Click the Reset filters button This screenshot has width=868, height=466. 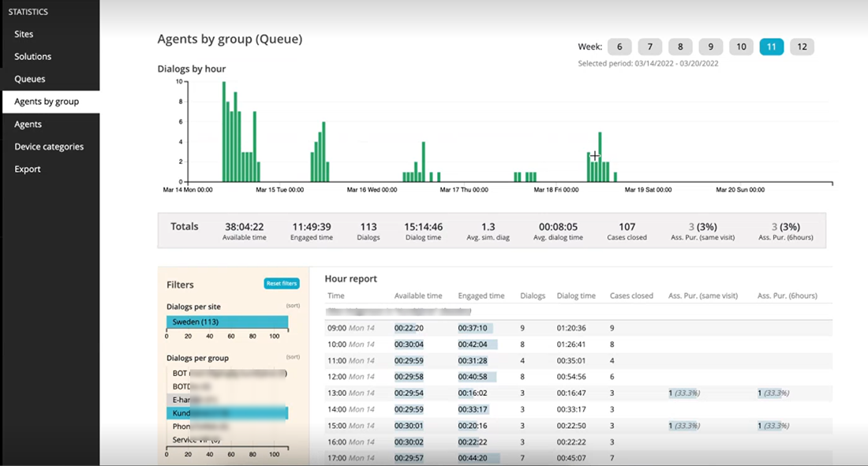point(282,284)
